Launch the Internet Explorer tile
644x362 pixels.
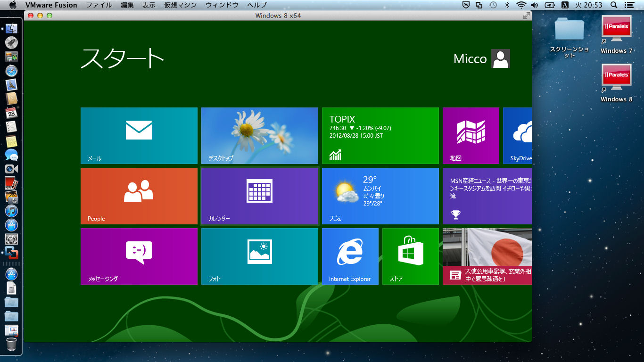350,256
